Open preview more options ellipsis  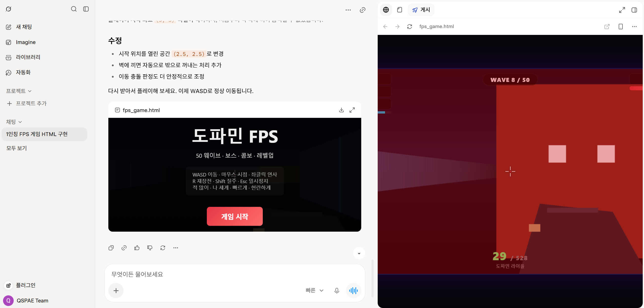(x=634, y=27)
